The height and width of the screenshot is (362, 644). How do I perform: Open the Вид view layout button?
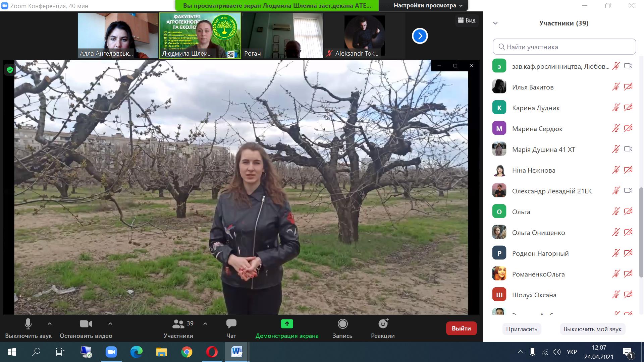(467, 20)
